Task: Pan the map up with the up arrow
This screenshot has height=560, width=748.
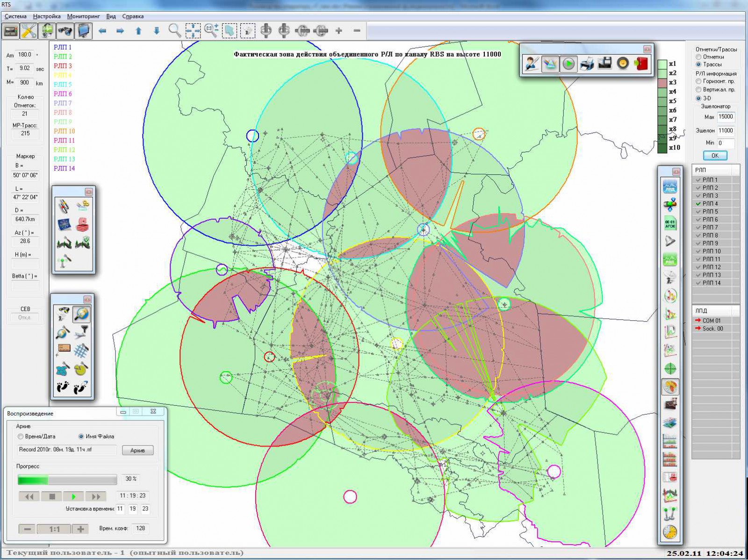Action: point(138,31)
